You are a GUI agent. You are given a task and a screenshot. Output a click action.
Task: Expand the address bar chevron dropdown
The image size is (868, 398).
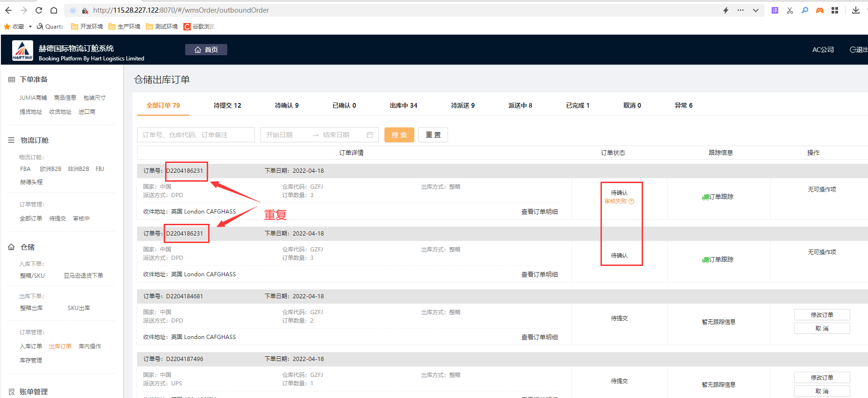point(756,10)
